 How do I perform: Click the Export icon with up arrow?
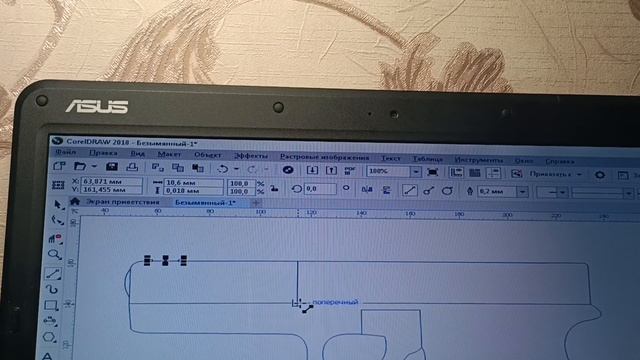[x=331, y=170]
